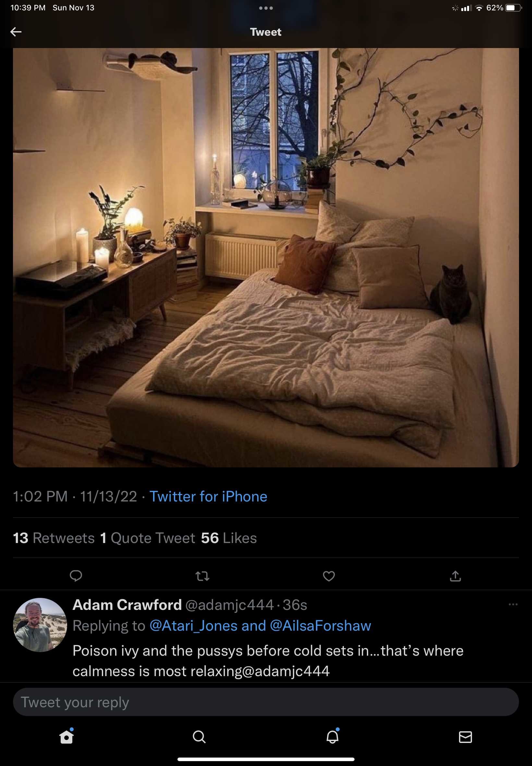This screenshot has width=532, height=766.
Task: Focus the Tweet your reply field
Action: (266, 702)
